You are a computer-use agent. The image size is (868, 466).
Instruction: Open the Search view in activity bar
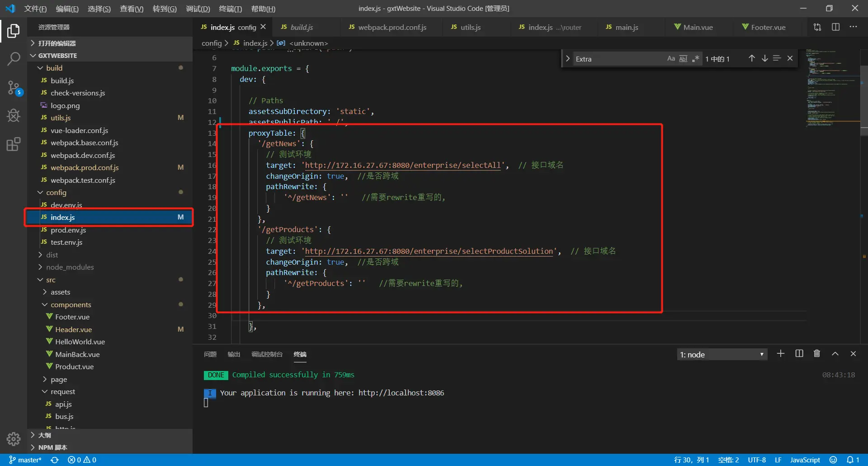[14, 59]
